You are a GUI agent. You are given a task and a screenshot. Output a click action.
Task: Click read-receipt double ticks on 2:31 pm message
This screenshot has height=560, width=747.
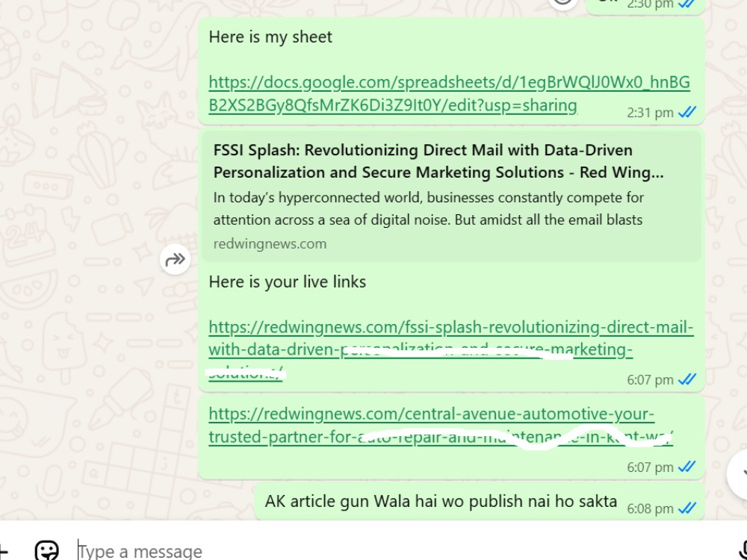pos(687,113)
